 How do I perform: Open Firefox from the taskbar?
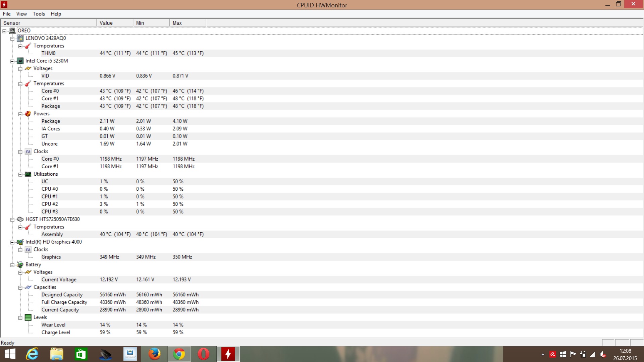[155, 354]
